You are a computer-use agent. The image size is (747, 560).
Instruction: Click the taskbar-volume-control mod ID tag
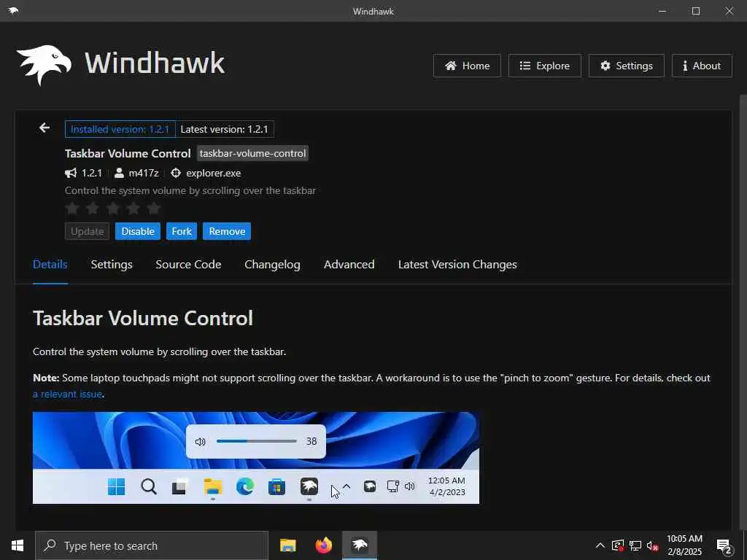click(252, 153)
